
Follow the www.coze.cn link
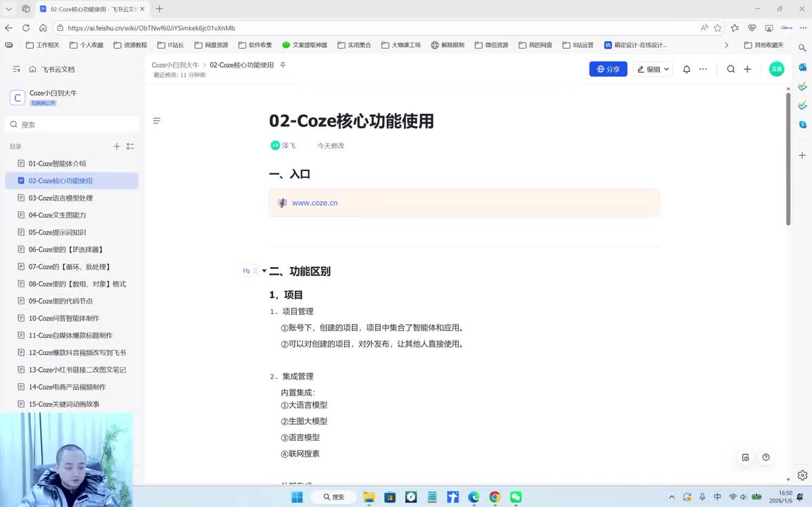315,203
